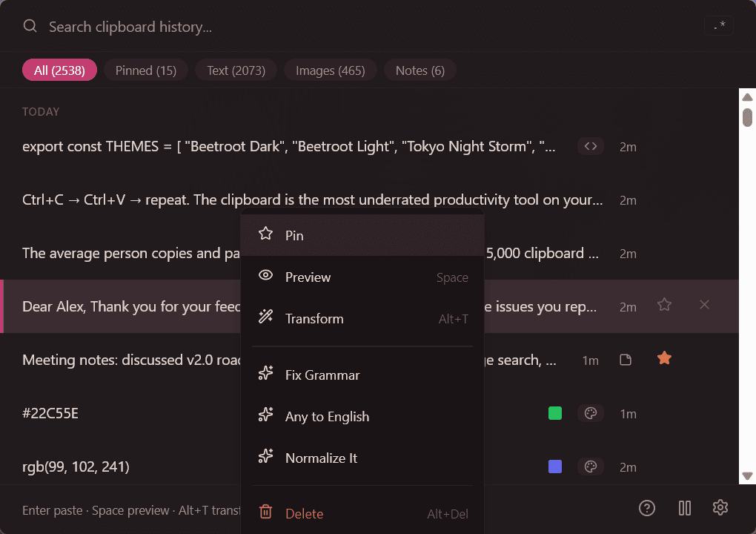Click 'Delete' in the context menu
756x534 pixels.
(x=304, y=512)
